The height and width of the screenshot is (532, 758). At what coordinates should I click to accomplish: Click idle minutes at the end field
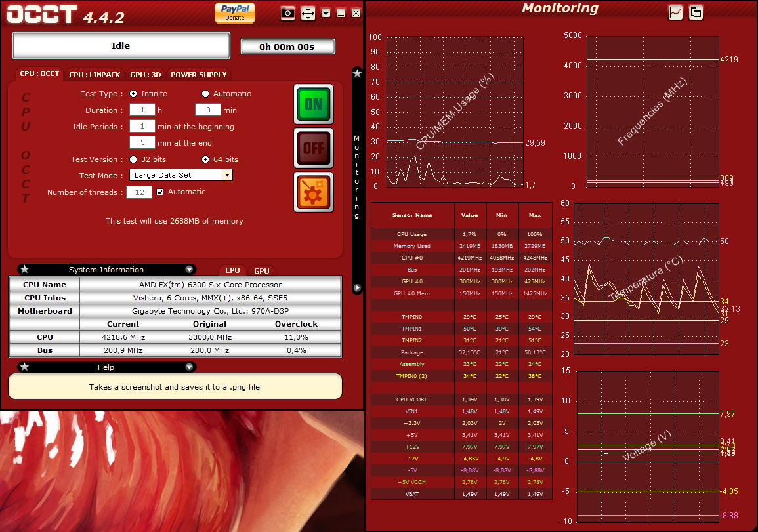(142, 142)
